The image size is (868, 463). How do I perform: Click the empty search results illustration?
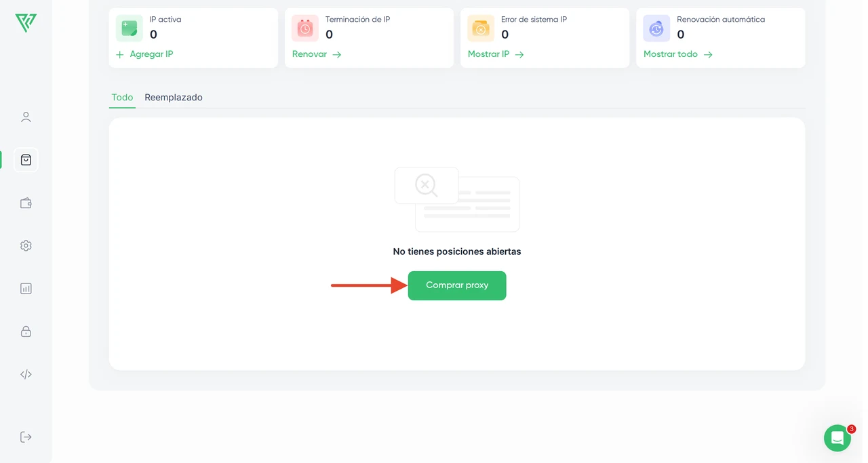tap(457, 199)
